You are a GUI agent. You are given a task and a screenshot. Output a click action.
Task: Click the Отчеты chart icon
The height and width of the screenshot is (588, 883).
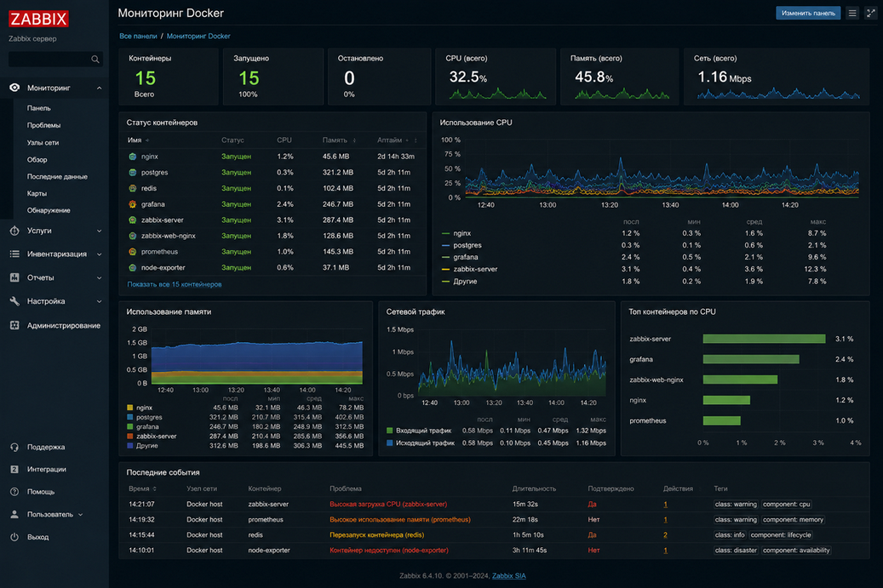click(x=14, y=277)
